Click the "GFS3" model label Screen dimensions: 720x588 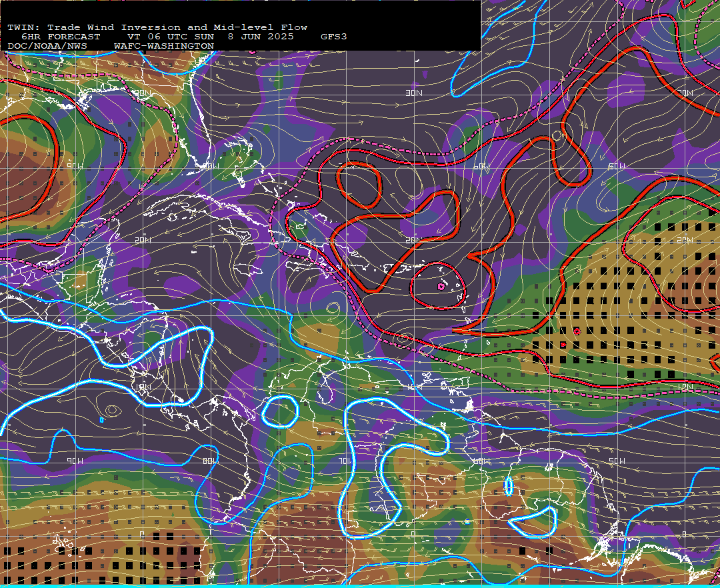(x=334, y=37)
